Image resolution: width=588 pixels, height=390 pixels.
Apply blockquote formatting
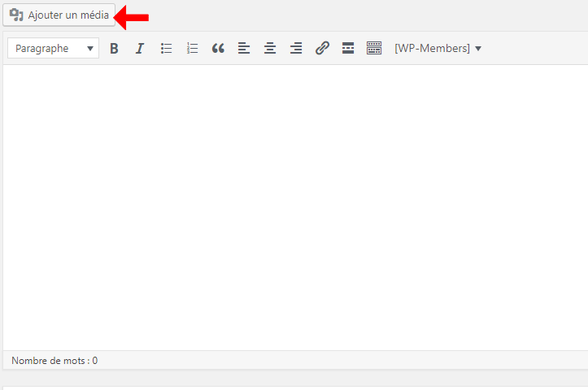coord(218,49)
